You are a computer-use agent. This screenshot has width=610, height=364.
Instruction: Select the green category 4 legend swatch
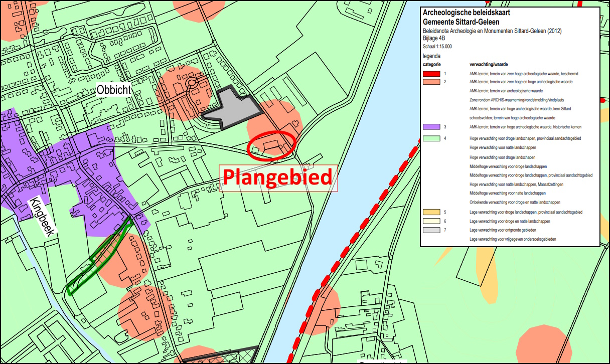pyautogui.click(x=431, y=138)
